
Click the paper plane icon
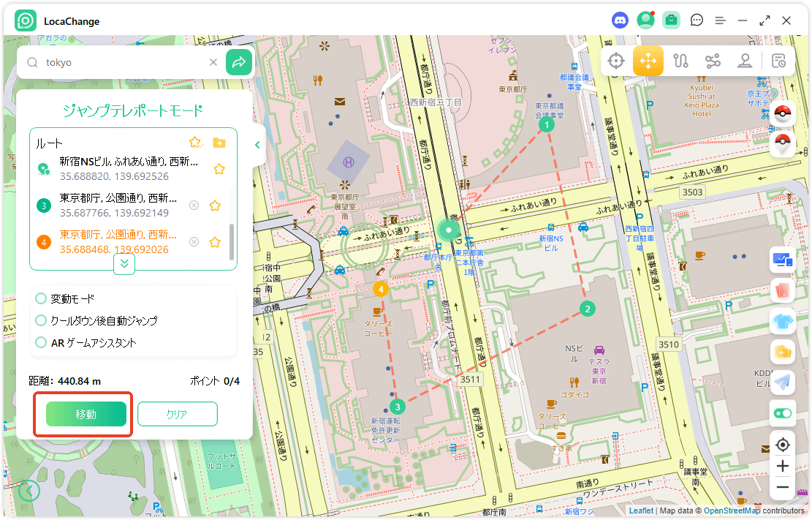(x=783, y=383)
